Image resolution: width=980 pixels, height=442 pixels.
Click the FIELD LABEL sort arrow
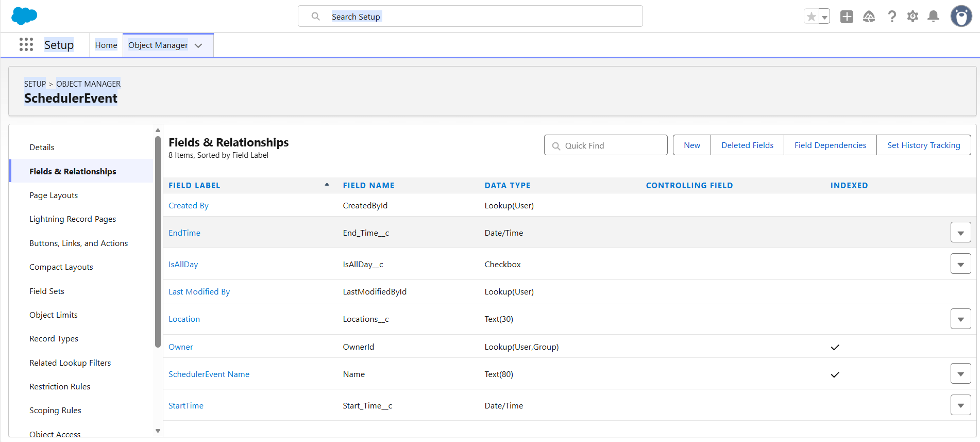(327, 185)
